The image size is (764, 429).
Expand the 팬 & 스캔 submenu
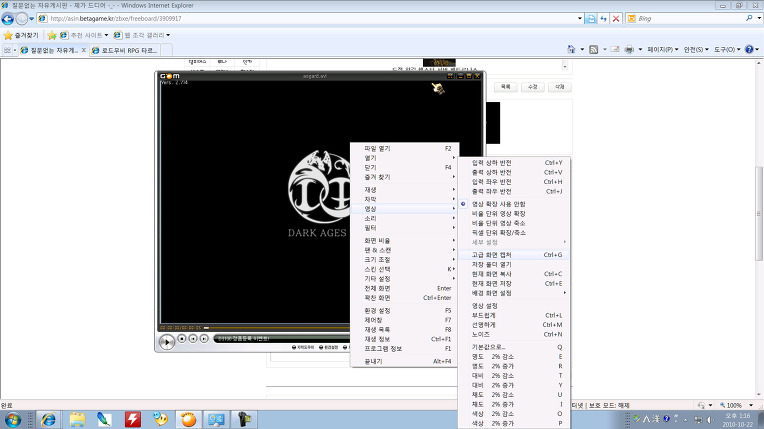click(404, 250)
